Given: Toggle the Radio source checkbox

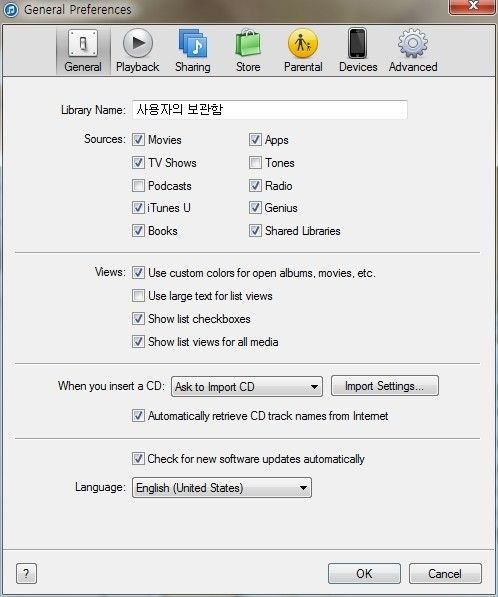Looking at the screenshot, I should [x=255, y=186].
